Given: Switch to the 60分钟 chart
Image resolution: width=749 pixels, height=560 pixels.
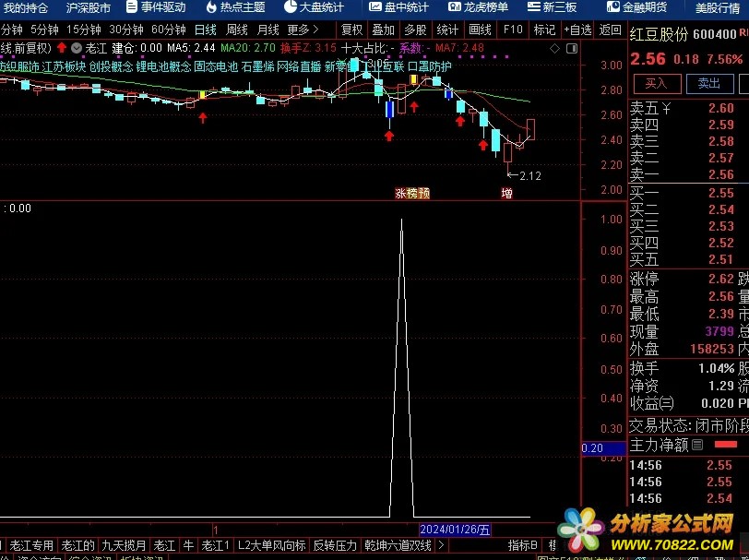Looking at the screenshot, I should [169, 30].
